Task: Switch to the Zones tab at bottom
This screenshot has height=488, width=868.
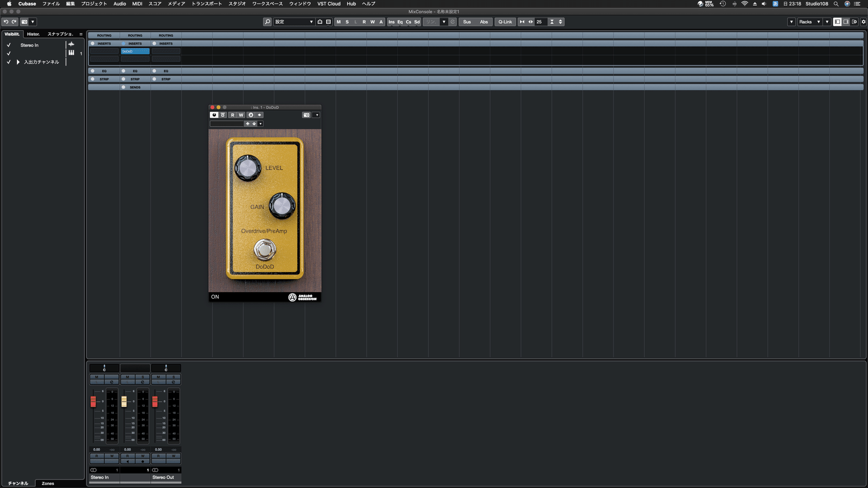Action: coord(48,483)
